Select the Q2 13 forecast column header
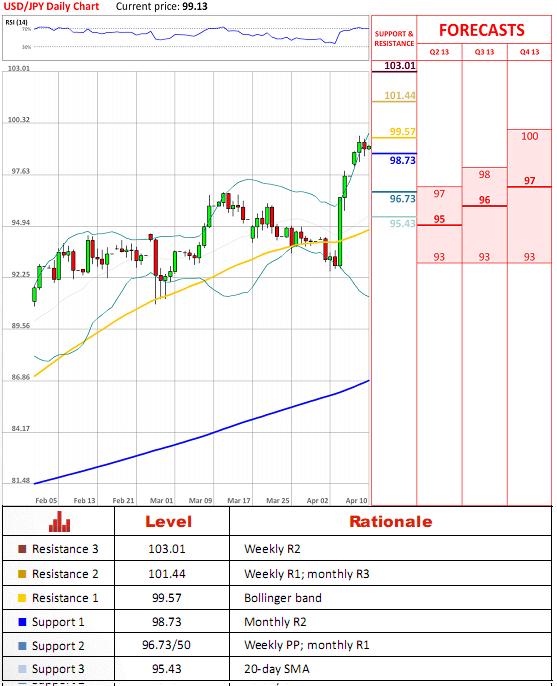 point(439,52)
